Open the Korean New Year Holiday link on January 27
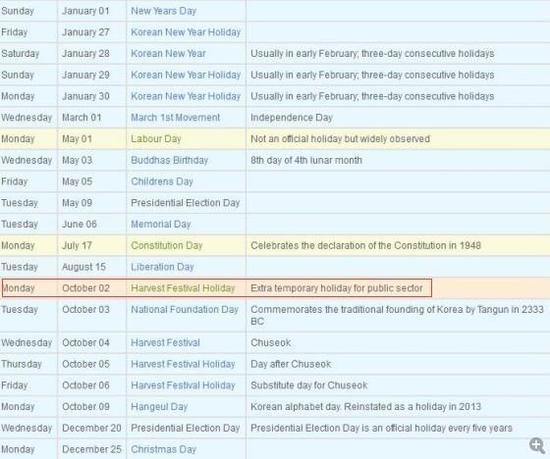 pyautogui.click(x=186, y=32)
